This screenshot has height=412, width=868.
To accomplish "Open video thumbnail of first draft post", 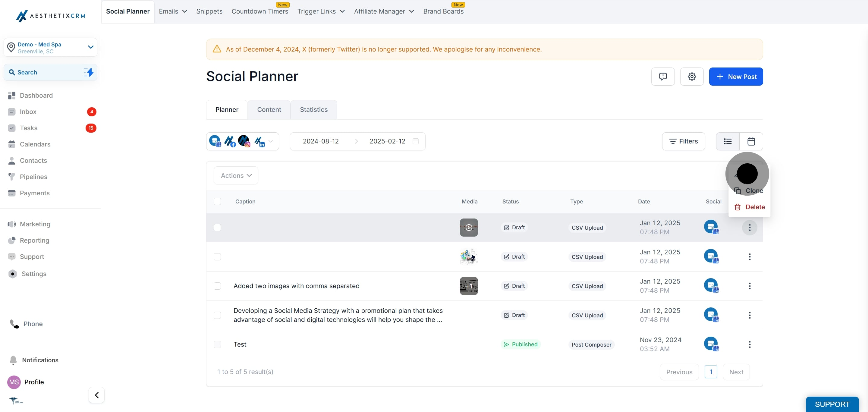I will pyautogui.click(x=469, y=227).
